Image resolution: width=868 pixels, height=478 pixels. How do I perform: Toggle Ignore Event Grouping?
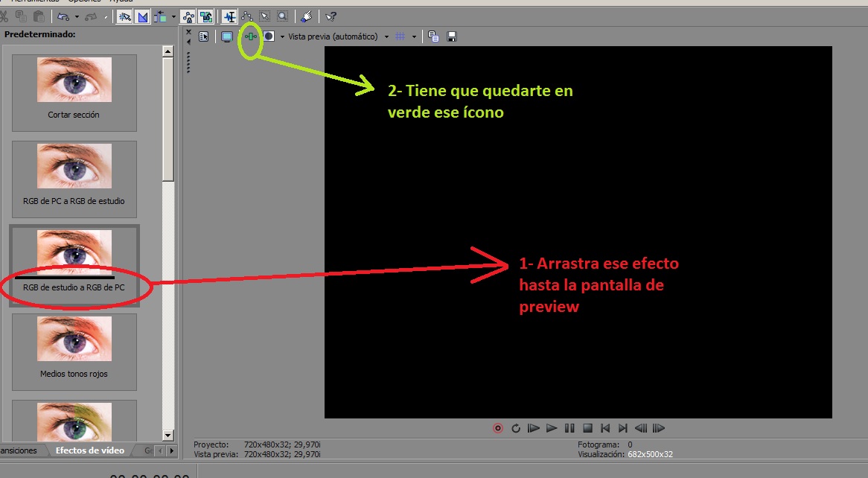pos(206,16)
